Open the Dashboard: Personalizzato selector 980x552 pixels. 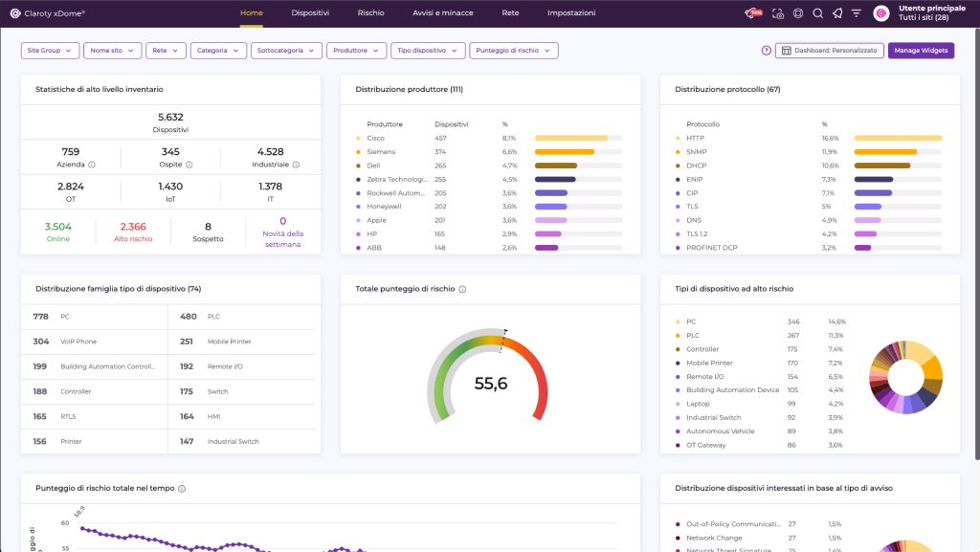829,51
